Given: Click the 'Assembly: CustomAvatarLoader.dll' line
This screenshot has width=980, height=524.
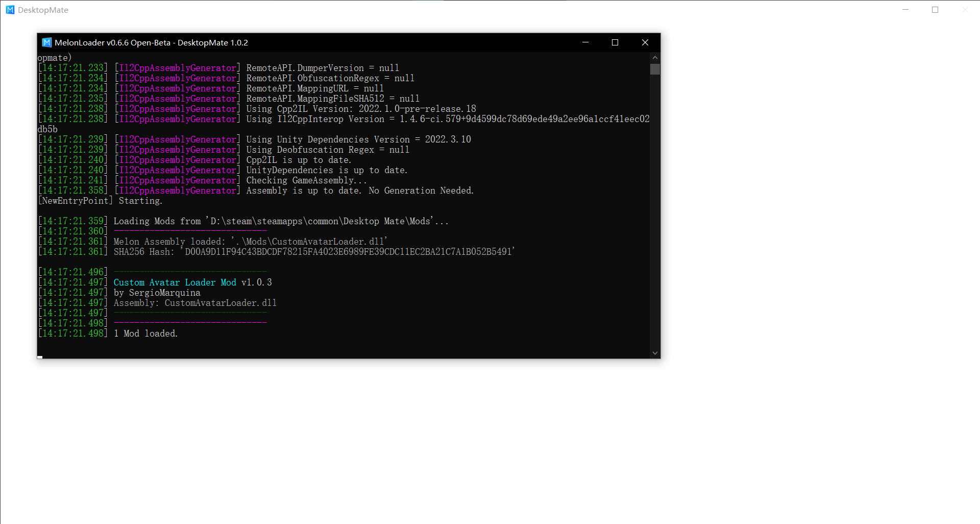Looking at the screenshot, I should (195, 303).
